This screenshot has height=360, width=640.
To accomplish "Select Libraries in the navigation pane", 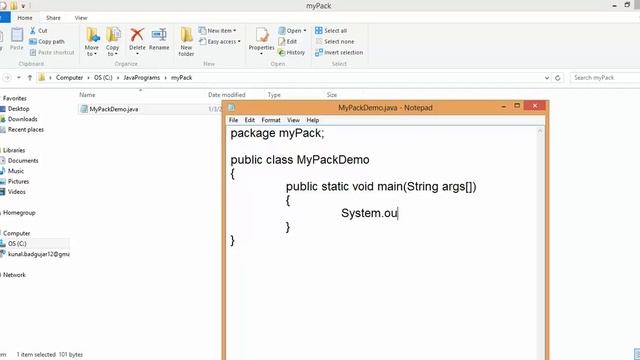I will tap(14, 150).
